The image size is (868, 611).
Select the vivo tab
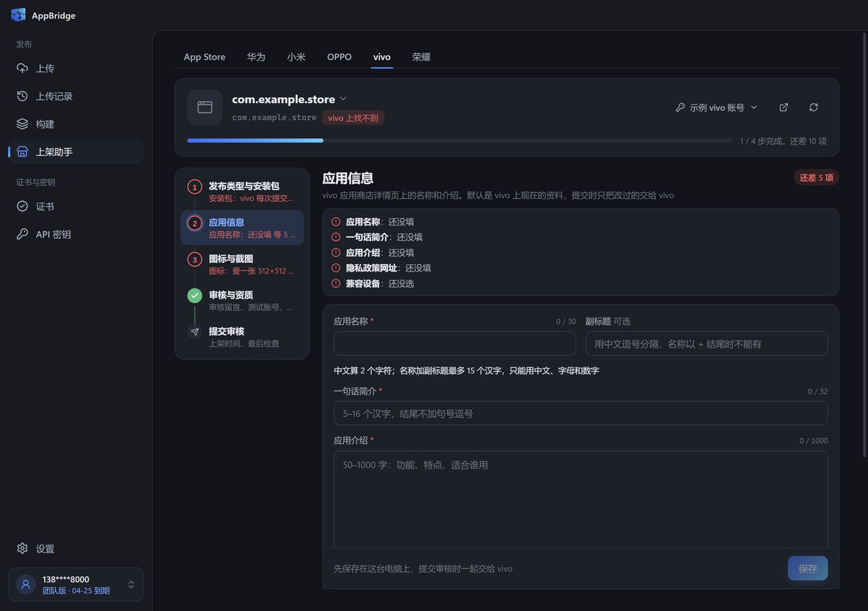[382, 57]
